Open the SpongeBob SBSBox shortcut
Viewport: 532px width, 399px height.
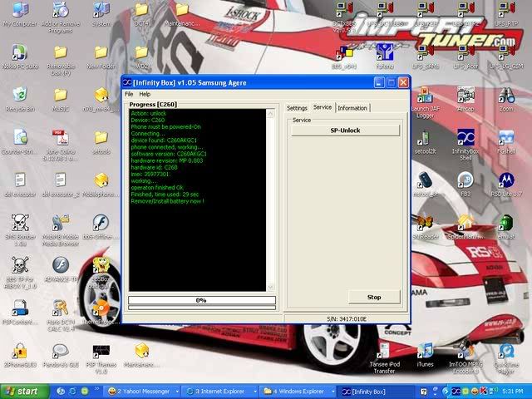(101, 273)
